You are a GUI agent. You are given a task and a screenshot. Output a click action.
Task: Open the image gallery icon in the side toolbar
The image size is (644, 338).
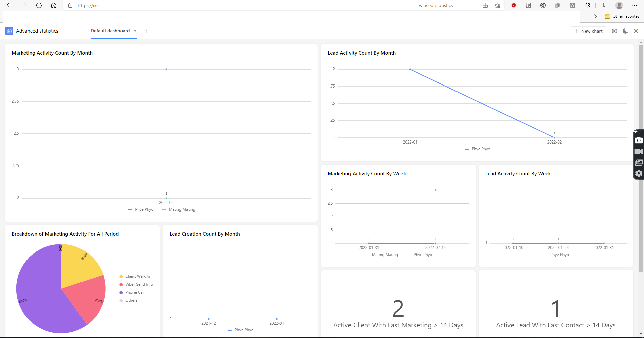pyautogui.click(x=639, y=163)
